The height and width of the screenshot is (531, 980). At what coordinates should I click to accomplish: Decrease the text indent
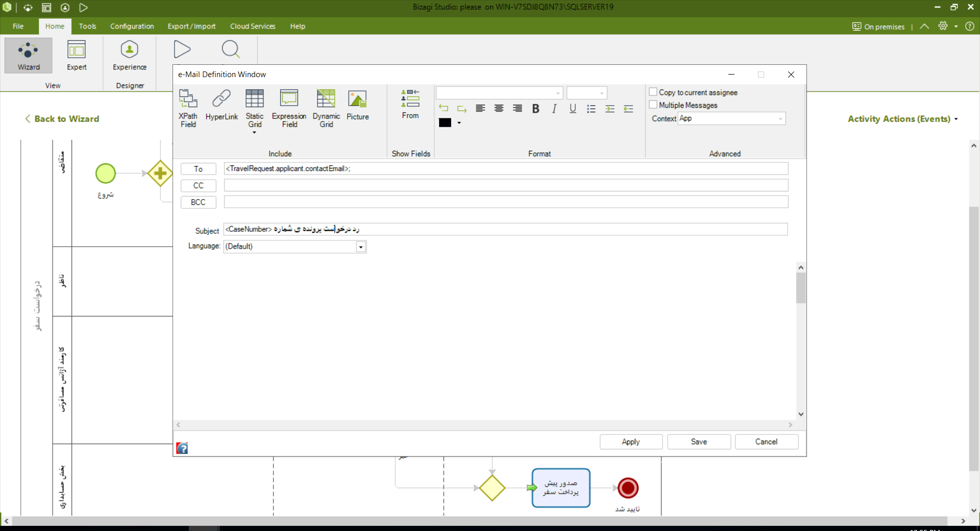pos(628,108)
